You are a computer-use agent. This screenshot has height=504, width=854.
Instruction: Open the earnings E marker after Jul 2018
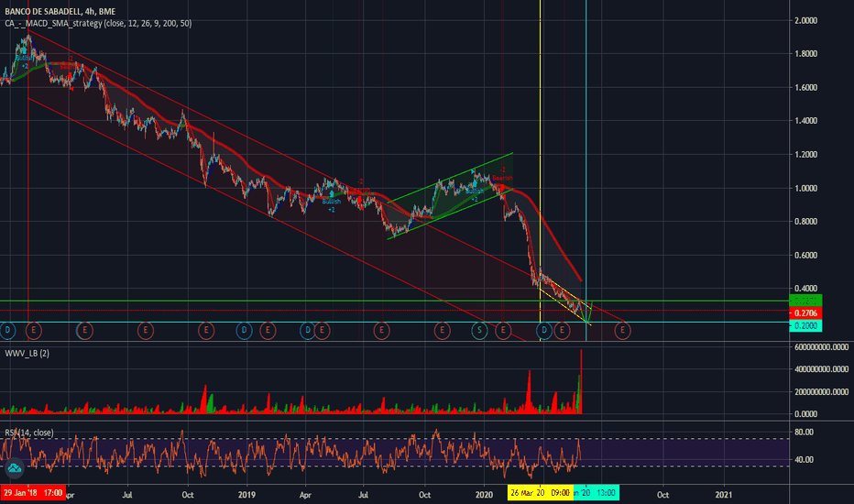[x=146, y=330]
